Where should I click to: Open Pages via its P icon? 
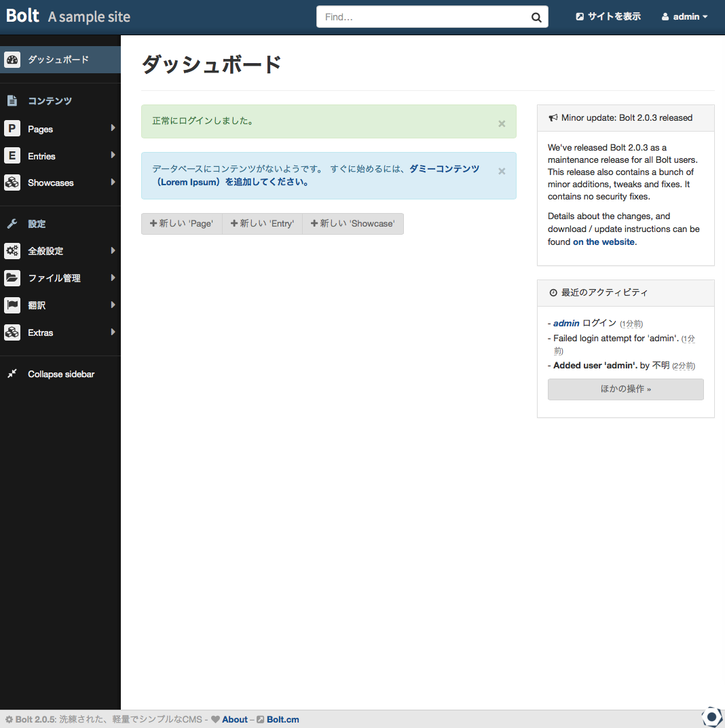coord(12,128)
